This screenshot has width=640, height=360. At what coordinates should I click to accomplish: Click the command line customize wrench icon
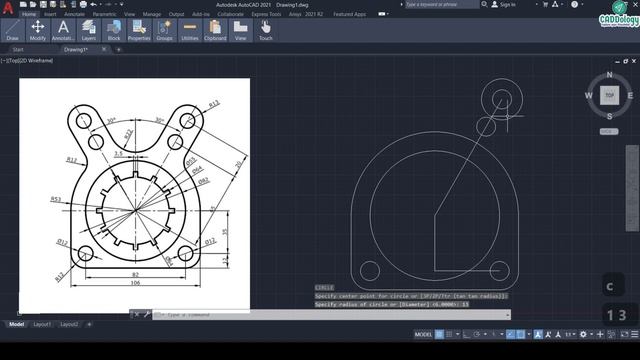[x=146, y=315]
